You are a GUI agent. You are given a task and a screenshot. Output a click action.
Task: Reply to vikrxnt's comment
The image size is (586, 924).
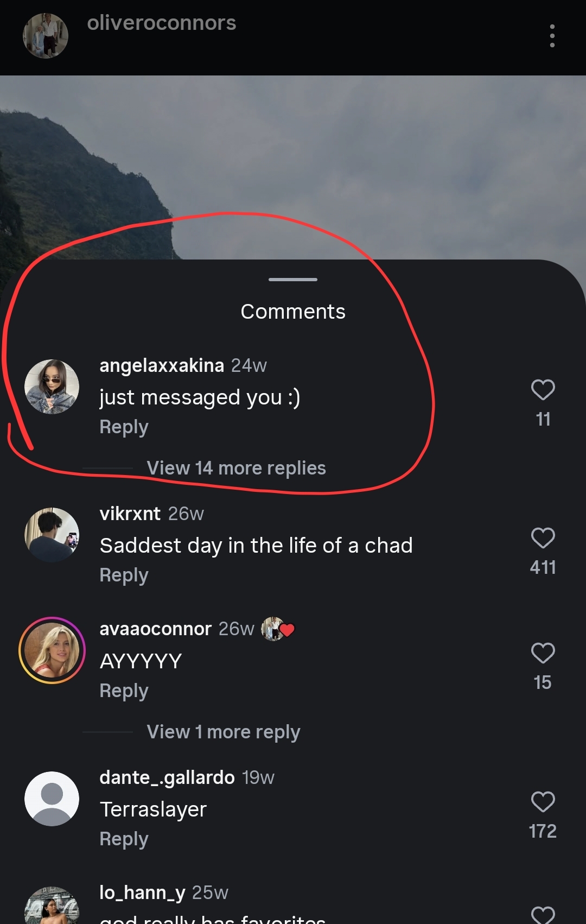tap(124, 575)
